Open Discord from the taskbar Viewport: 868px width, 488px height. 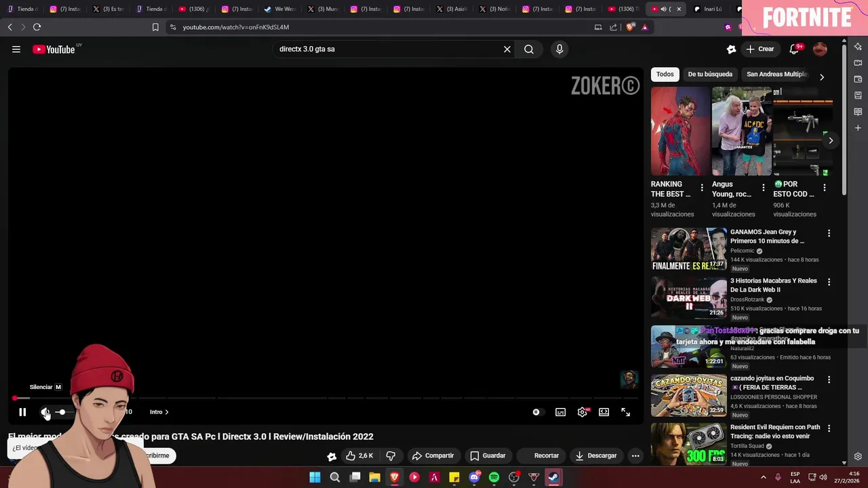pyautogui.click(x=474, y=477)
